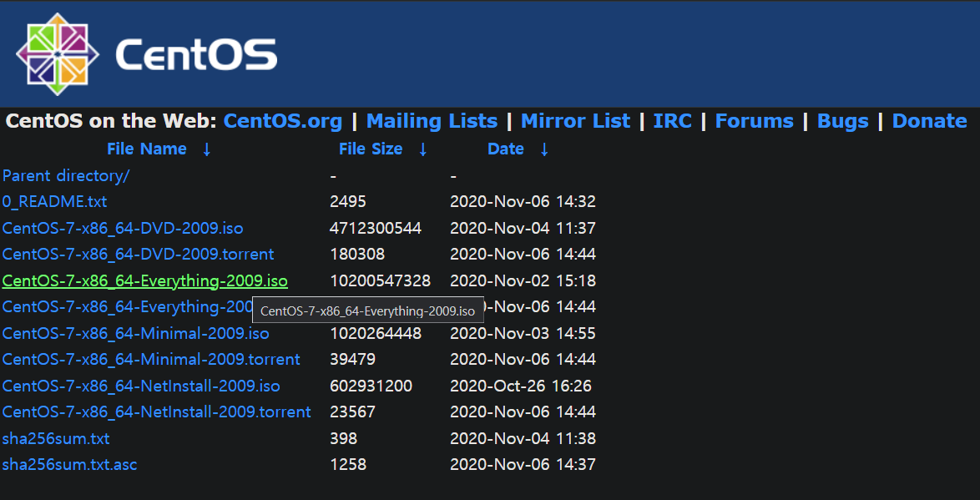Open sha256sum.txt.asc signature file
The width and height of the screenshot is (980, 500).
coord(69,465)
